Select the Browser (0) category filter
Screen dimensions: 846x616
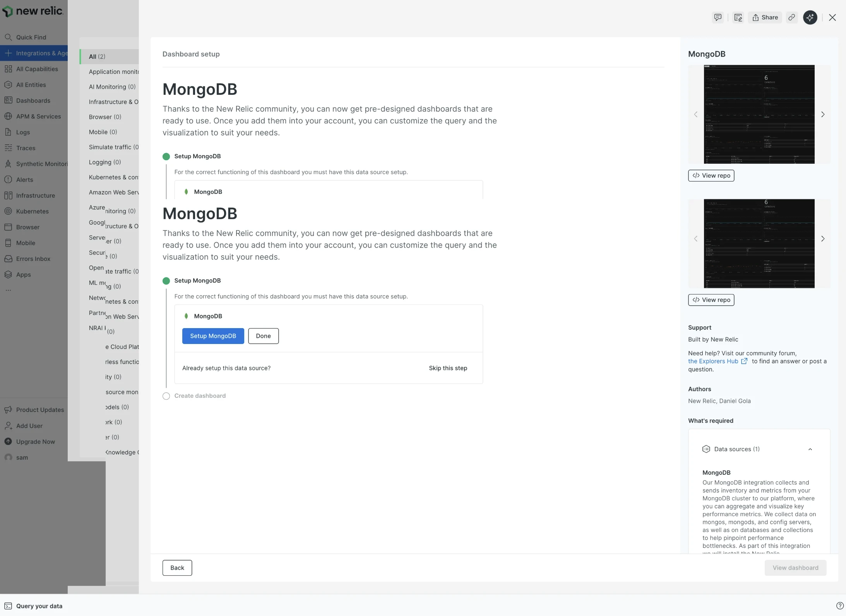click(x=105, y=117)
